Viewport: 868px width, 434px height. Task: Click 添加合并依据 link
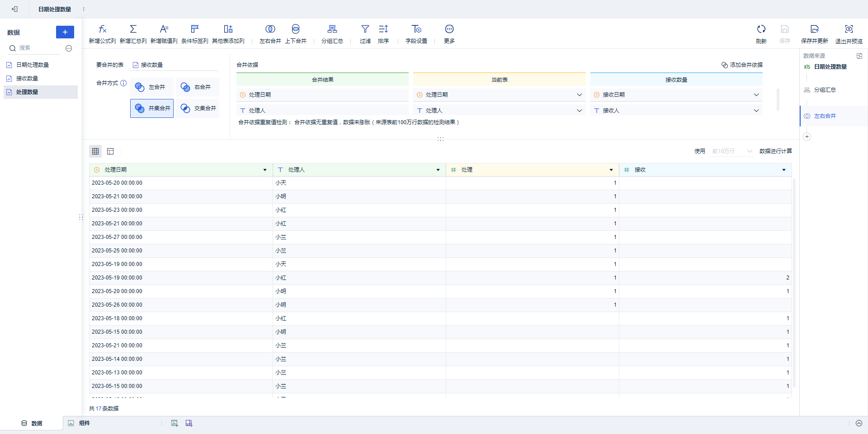[742, 65]
